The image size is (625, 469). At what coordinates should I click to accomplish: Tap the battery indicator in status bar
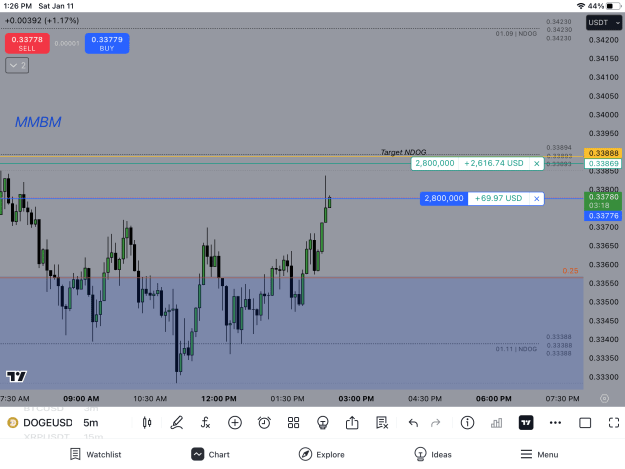[x=614, y=6]
